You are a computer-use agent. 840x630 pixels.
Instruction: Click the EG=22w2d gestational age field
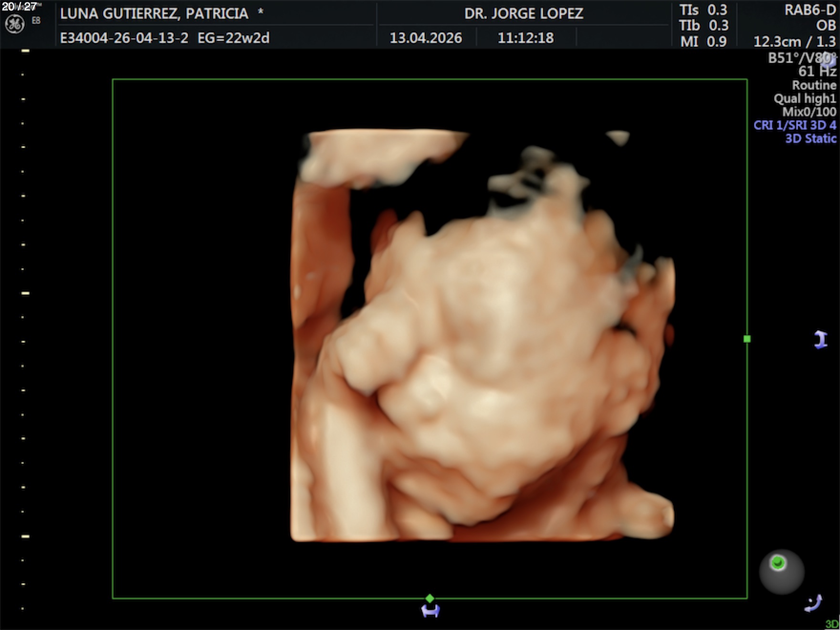(x=233, y=38)
